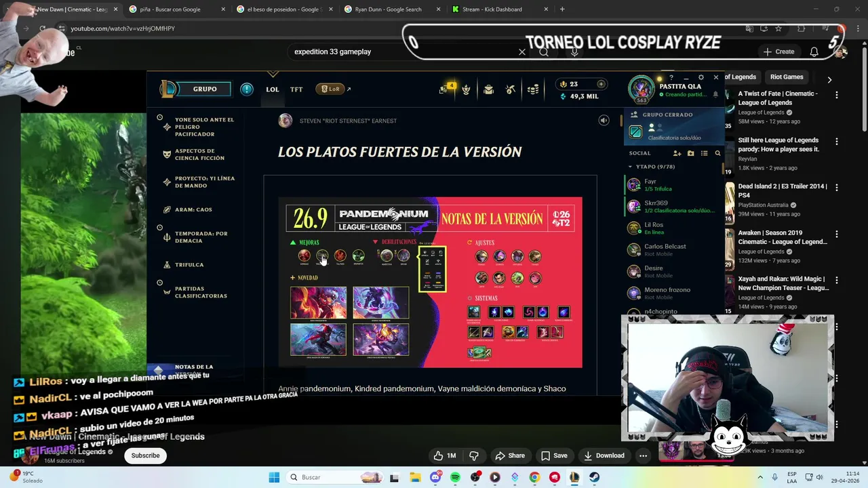This screenshot has height=488, width=868.
Task: Open options for Still here League parody video
Action: pos(837,142)
